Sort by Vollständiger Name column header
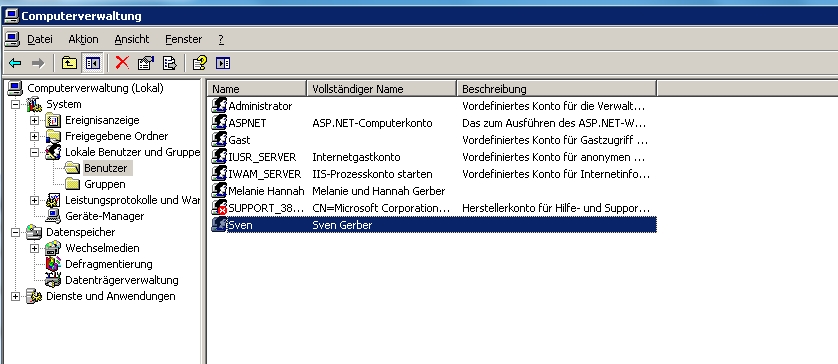This screenshot has width=838, height=364. tap(382, 89)
